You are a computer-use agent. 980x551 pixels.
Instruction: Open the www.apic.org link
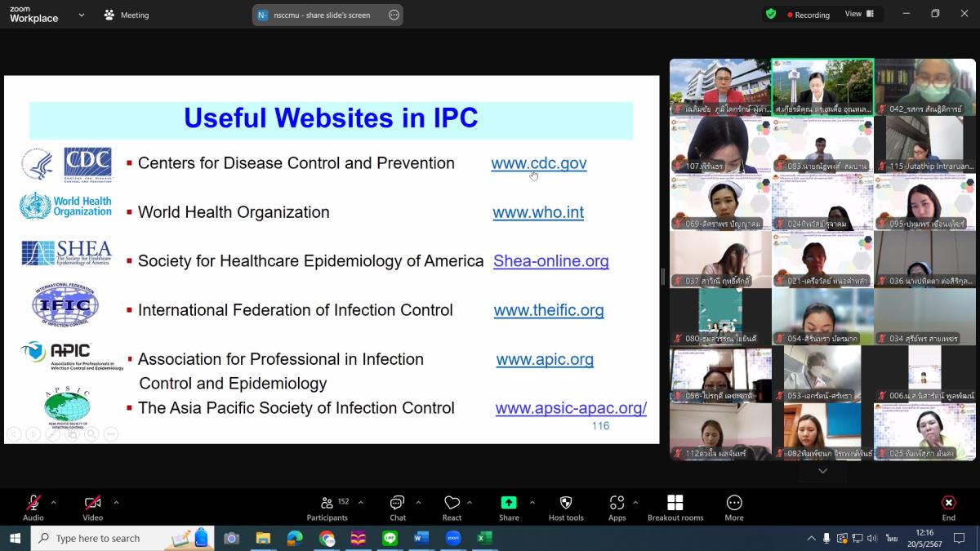(x=545, y=359)
